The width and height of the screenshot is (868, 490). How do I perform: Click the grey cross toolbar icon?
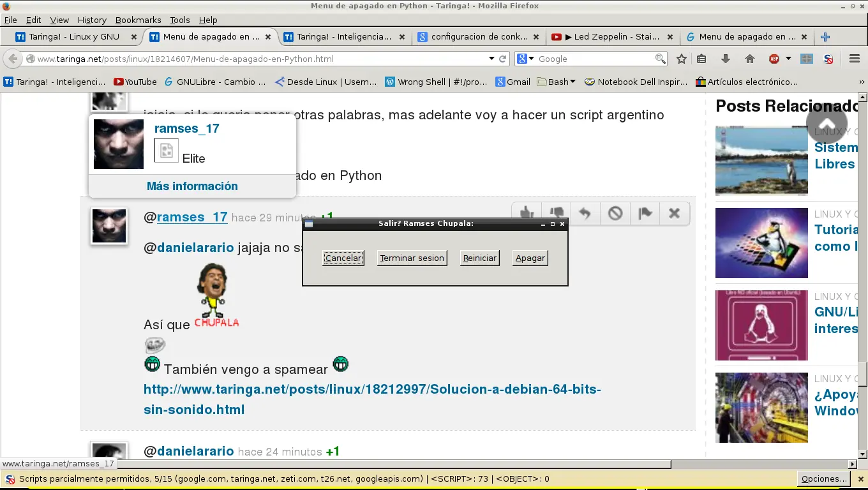point(807,59)
